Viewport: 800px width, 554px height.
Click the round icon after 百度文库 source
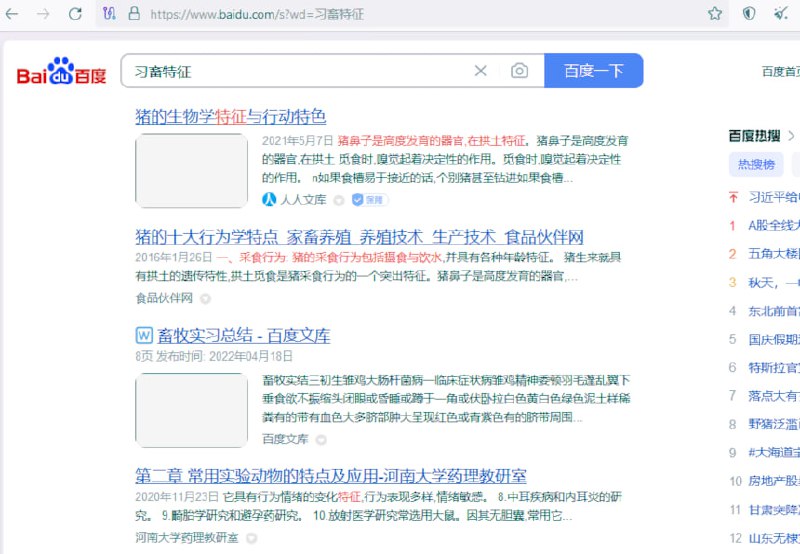coord(321,440)
